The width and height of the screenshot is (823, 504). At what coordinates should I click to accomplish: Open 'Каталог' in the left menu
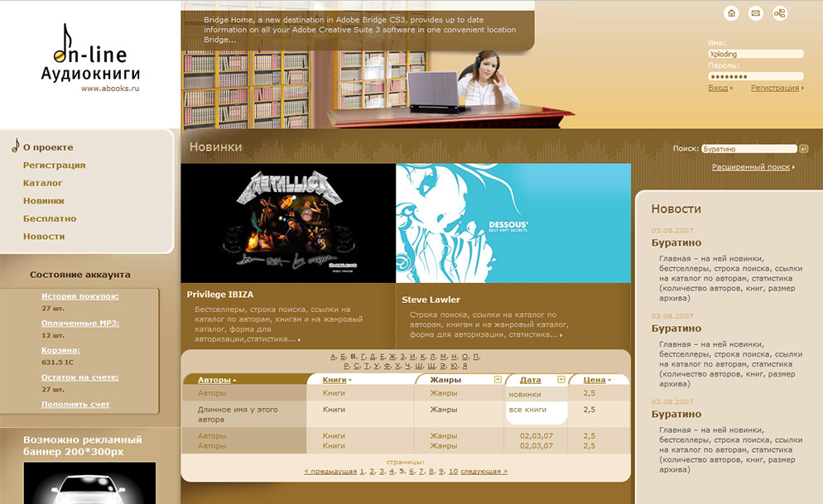point(42,183)
